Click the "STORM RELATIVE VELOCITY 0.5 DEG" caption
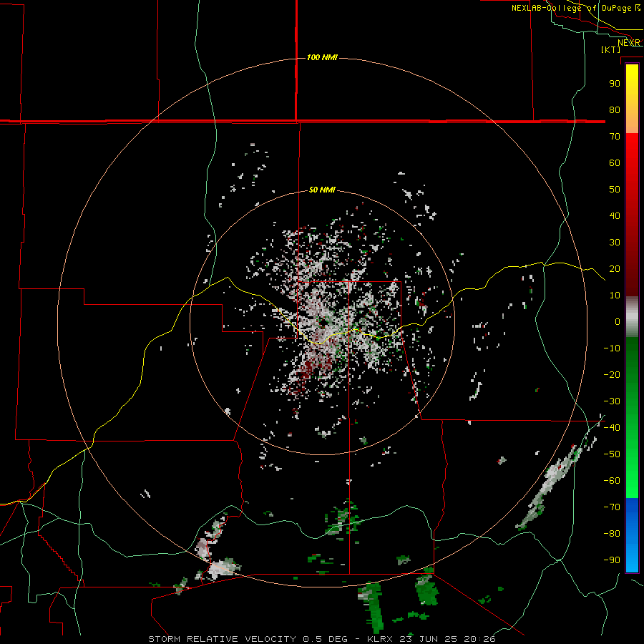Image resolution: width=644 pixels, height=644 pixels. (248, 639)
